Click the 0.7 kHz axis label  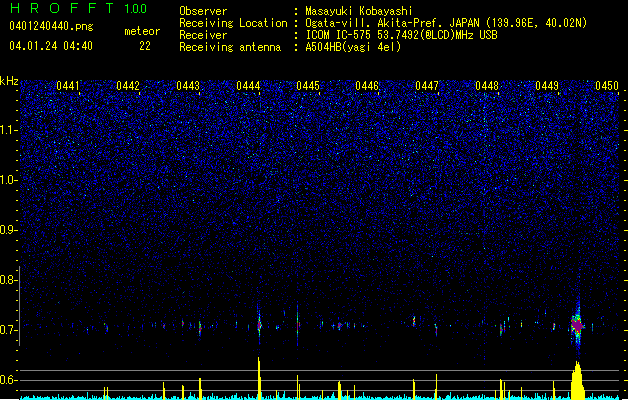tap(9, 330)
